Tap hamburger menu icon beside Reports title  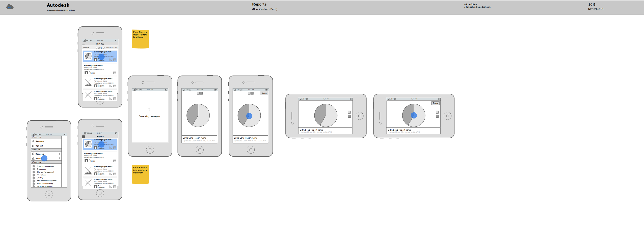click(84, 136)
